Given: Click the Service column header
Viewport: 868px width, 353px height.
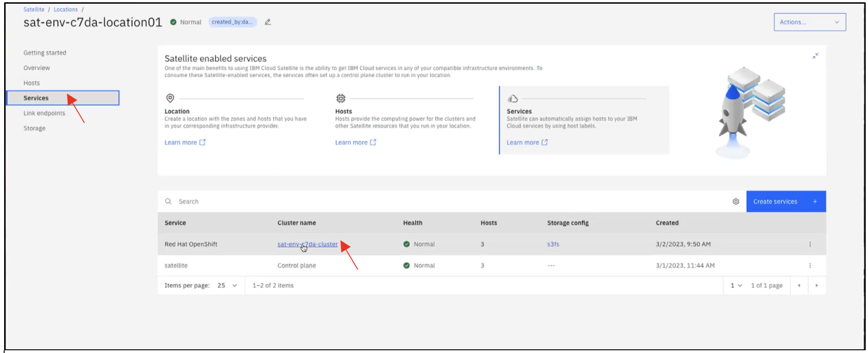Looking at the screenshot, I should (175, 223).
